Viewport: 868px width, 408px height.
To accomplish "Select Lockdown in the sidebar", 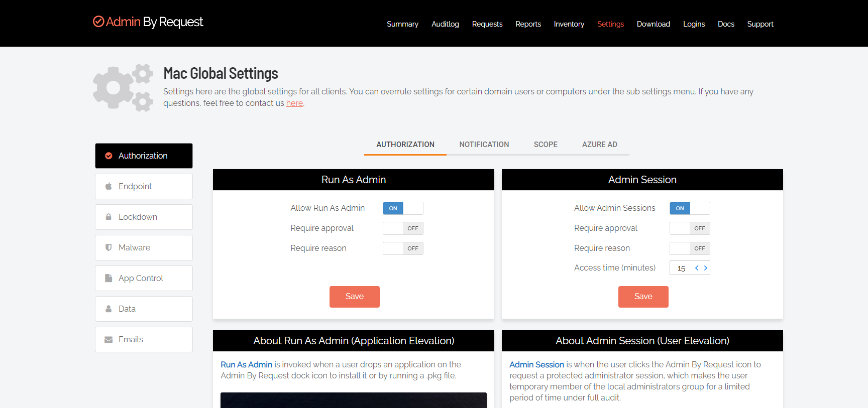I will (x=144, y=217).
